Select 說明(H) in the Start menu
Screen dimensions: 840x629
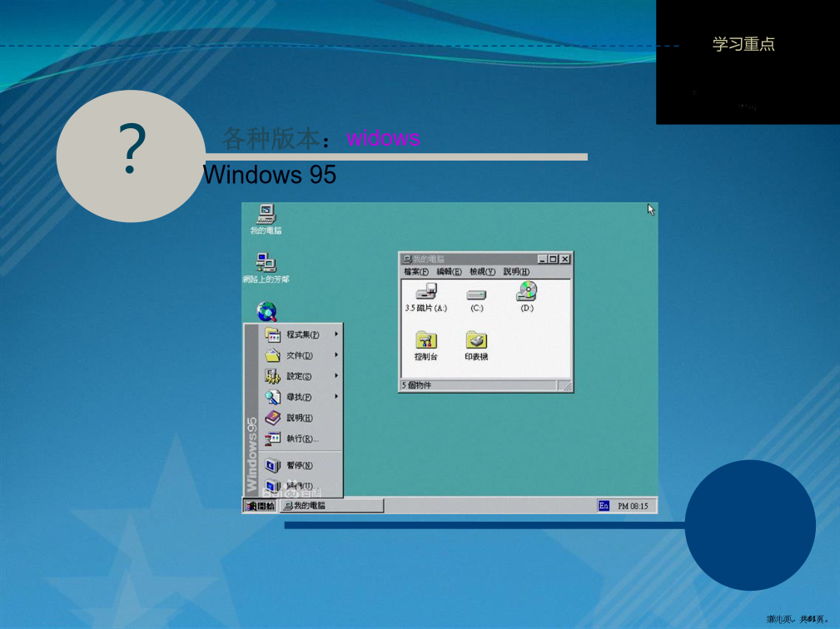[x=301, y=418]
